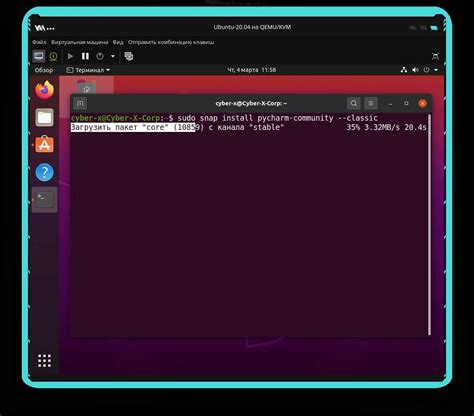The height and width of the screenshot is (416, 474).
Task: Open the Обзор activities overview
Action: click(44, 70)
